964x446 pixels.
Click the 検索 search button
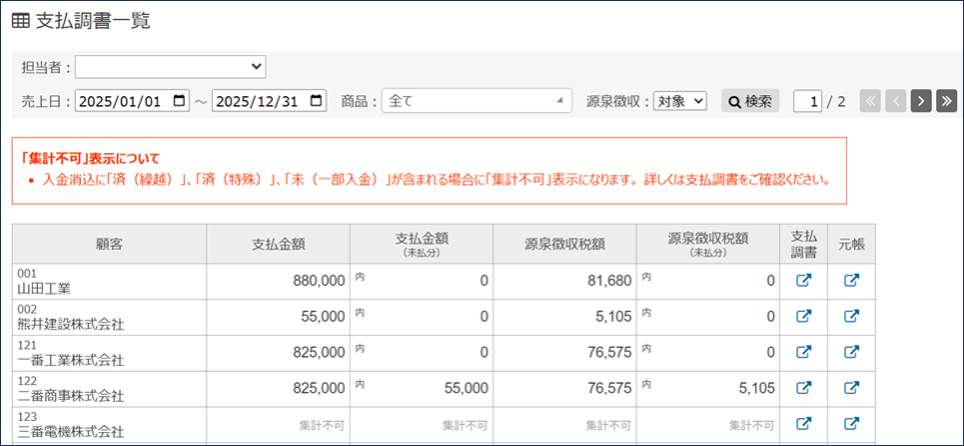click(x=750, y=101)
